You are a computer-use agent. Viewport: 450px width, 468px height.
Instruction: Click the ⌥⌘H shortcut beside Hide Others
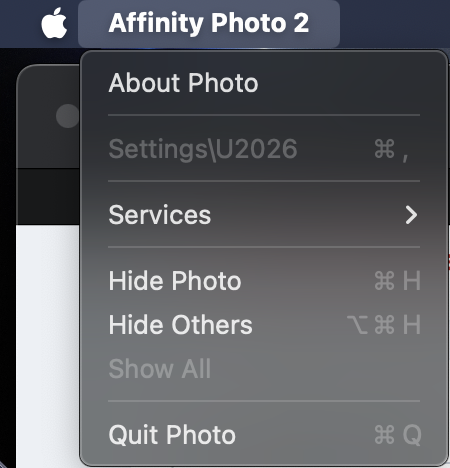[x=384, y=325]
